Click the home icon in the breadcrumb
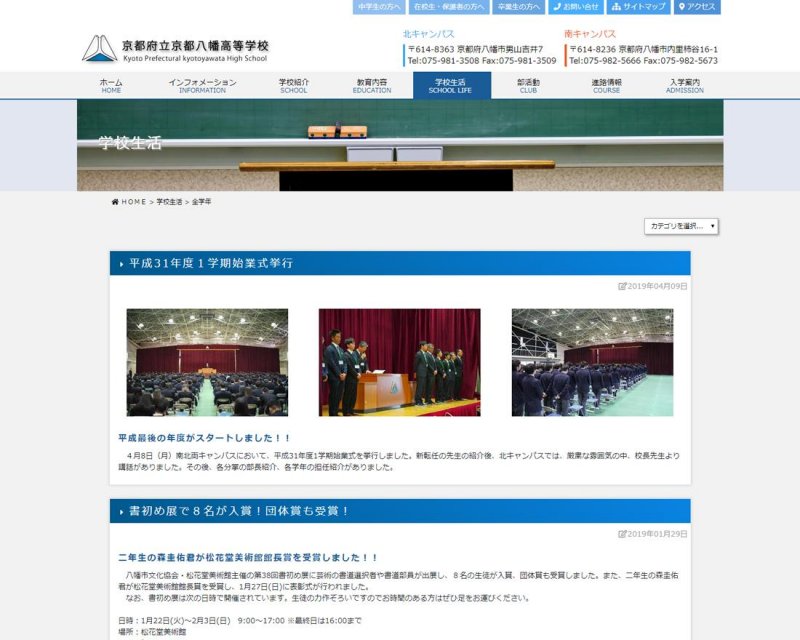 tap(115, 202)
